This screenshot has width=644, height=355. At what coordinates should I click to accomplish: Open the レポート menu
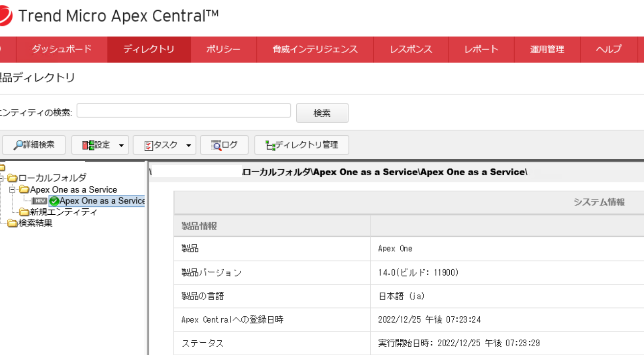(x=481, y=49)
